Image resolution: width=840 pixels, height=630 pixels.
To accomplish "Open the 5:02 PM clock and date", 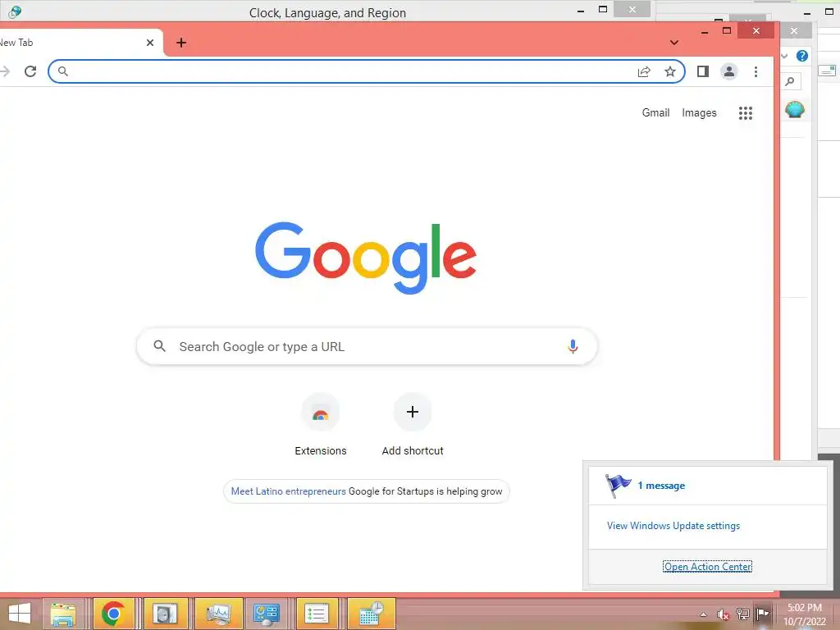I will [x=804, y=614].
